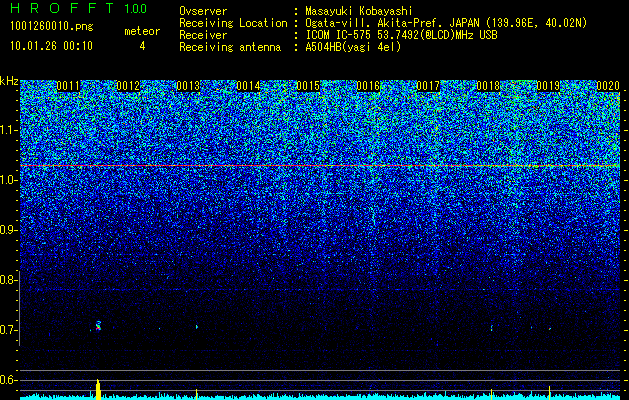Click the bright meteor echo near 0011
Image resolution: width=629 pixels, height=400 pixels.
coord(98,326)
